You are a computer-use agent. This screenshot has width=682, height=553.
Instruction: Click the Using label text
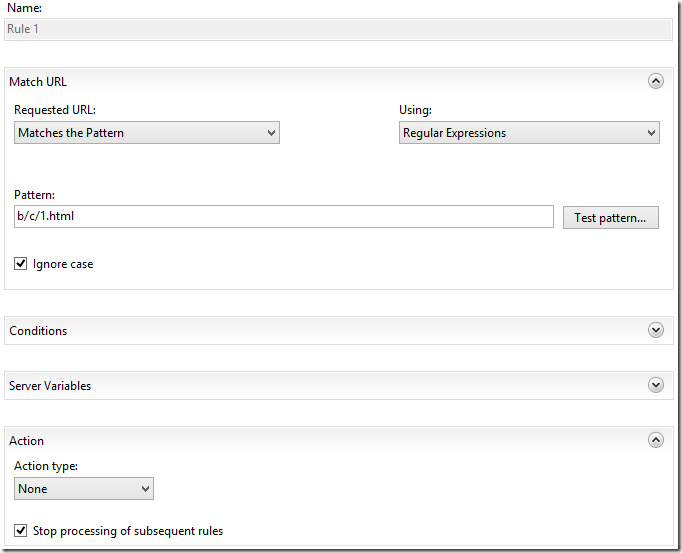click(416, 110)
